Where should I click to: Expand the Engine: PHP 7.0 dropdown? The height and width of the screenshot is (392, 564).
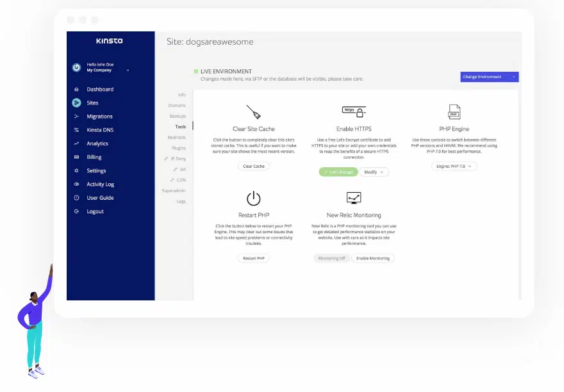[454, 166]
